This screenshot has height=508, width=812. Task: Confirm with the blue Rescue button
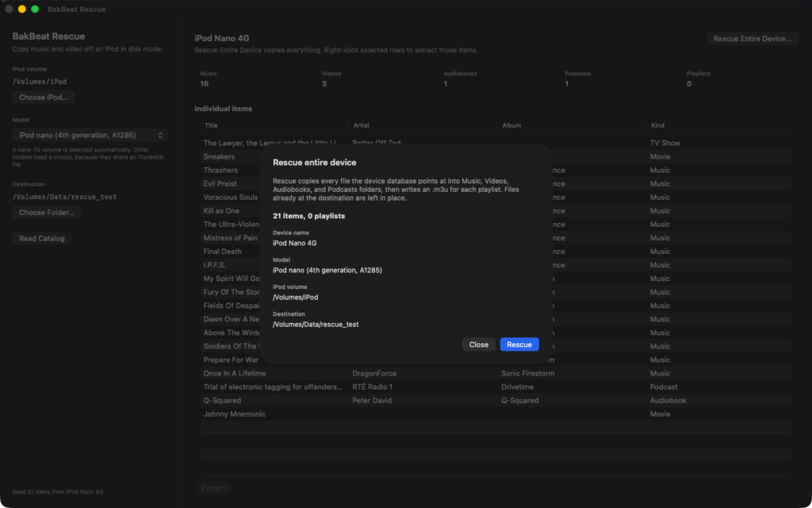pyautogui.click(x=519, y=344)
